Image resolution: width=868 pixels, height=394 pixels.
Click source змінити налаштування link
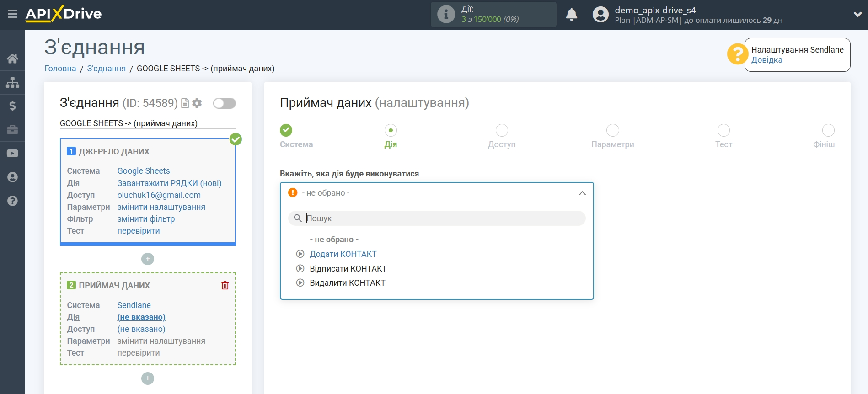(x=161, y=207)
